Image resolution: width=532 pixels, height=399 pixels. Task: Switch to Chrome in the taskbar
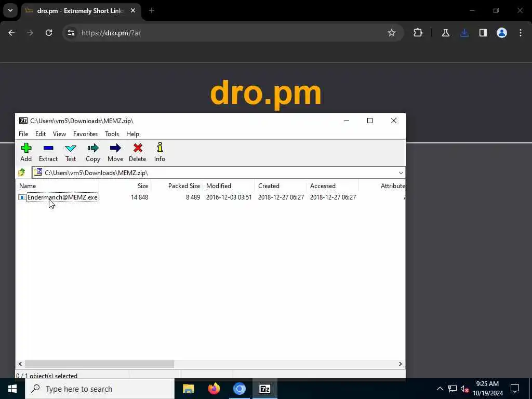coord(239,389)
